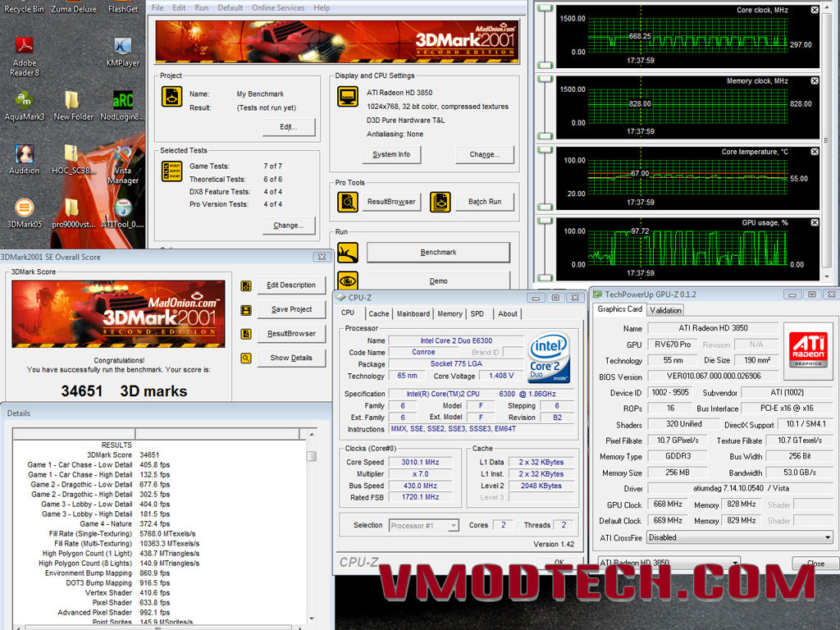Click the Benchmark button
This screenshot has width=840, height=630.
point(438,253)
